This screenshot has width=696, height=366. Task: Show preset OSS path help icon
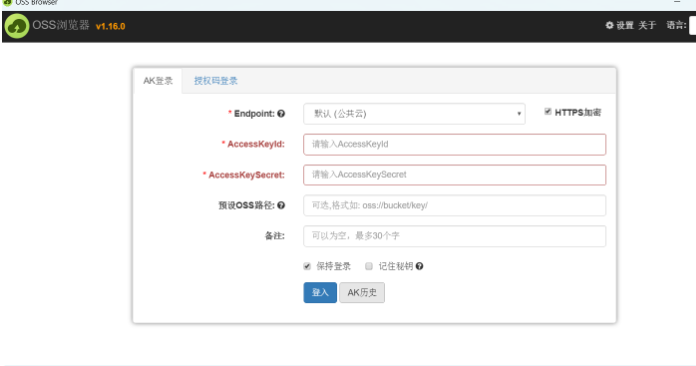click(281, 205)
